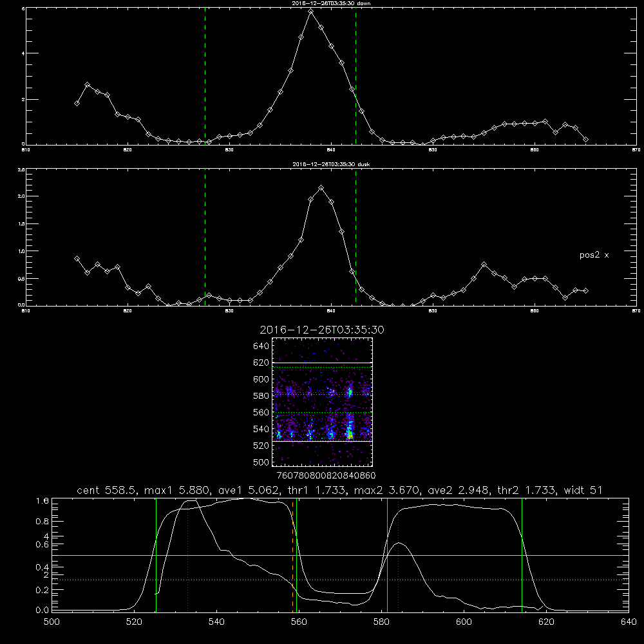Click the lower white horizontal line in spectrogram image

point(323,441)
